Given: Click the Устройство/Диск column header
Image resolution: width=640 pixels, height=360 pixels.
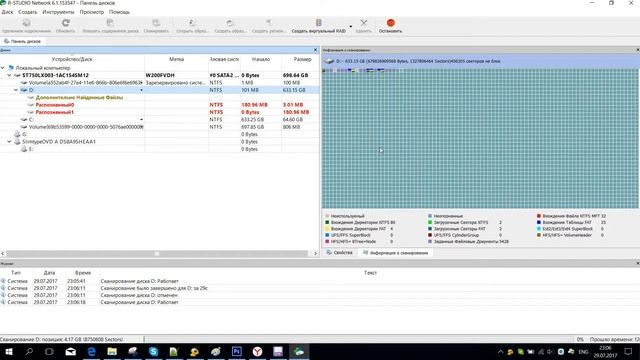Looking at the screenshot, I should [72, 59].
